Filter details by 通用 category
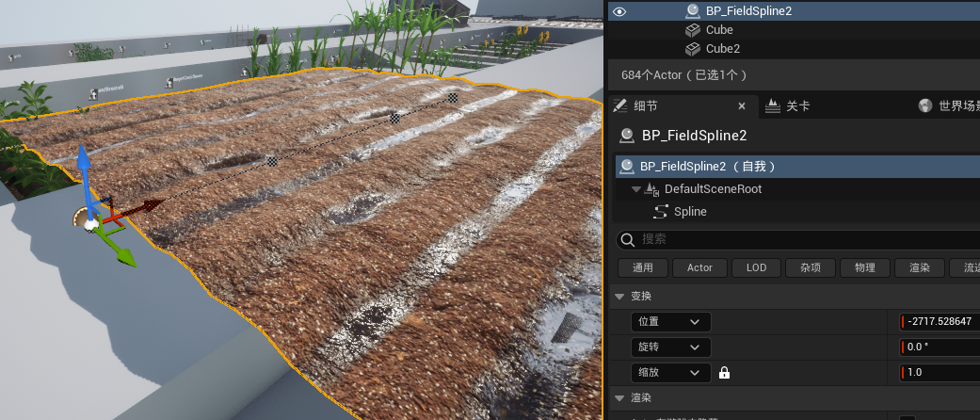The width and height of the screenshot is (980, 420). (x=642, y=267)
